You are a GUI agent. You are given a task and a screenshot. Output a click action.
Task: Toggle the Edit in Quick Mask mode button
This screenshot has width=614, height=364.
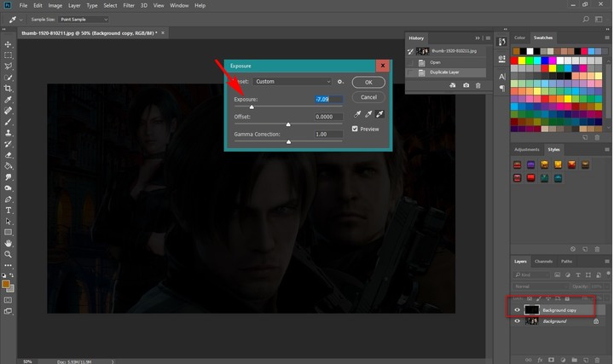pos(9,300)
